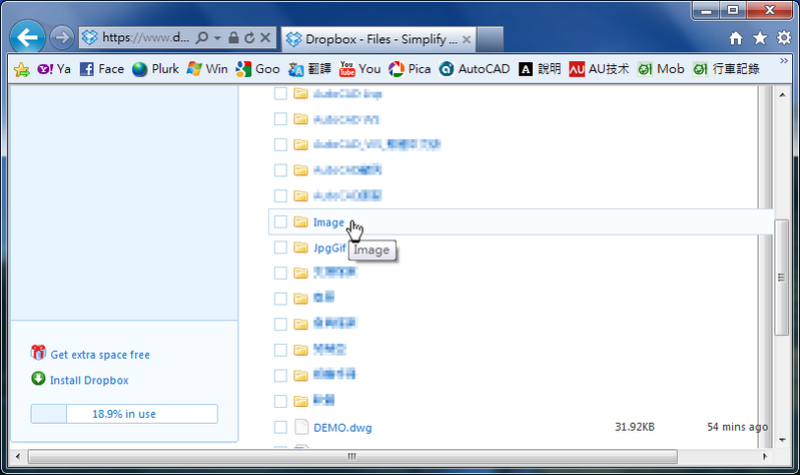Close the Dropbox - Files tab
This screenshot has height=475, width=800.
click(466, 39)
